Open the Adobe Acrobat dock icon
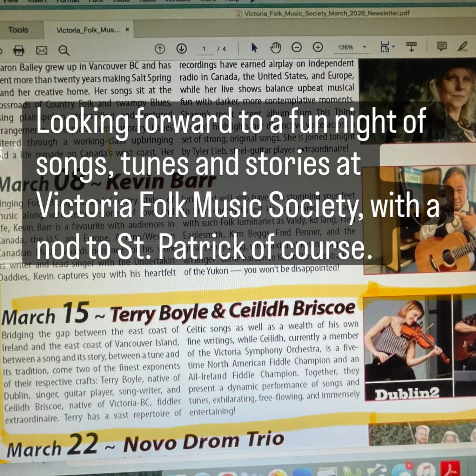 [x=450, y=468]
